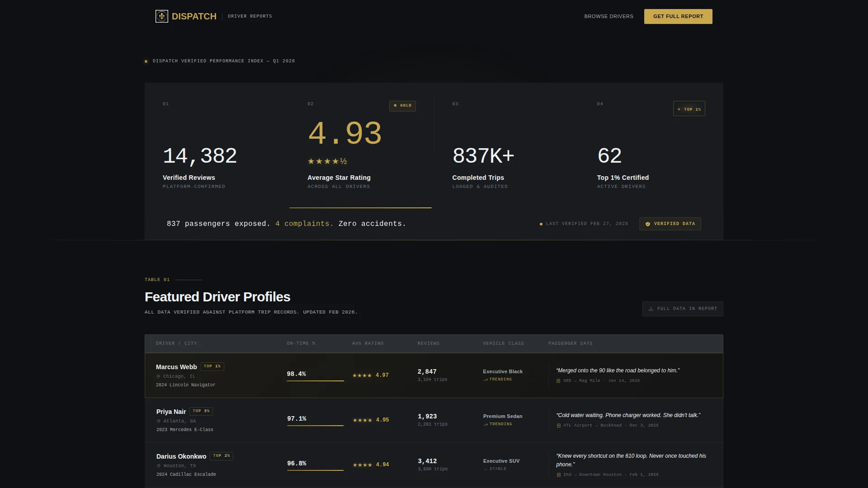
Task: Click the quote 'Cold water waiting. Phone charger worked'
Action: click(x=628, y=415)
